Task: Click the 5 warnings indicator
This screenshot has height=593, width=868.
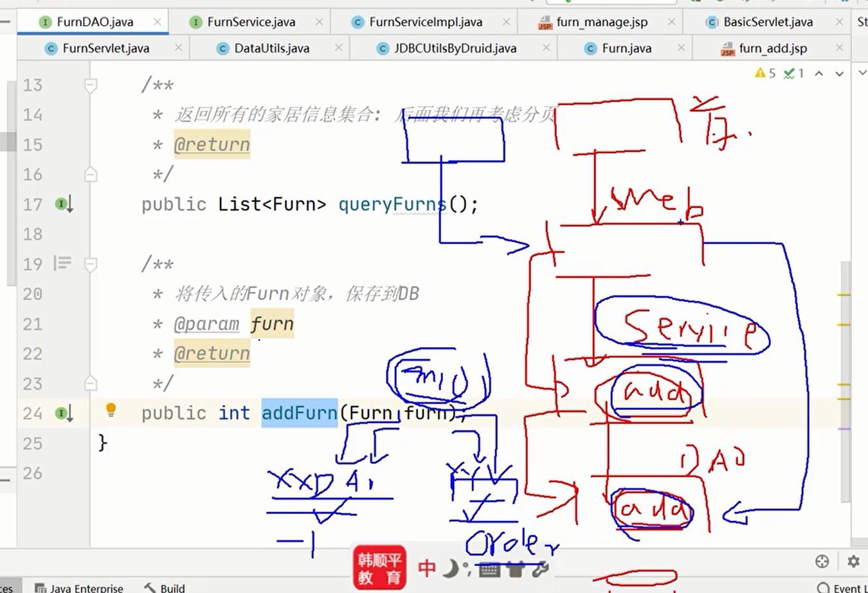Action: coord(765,73)
